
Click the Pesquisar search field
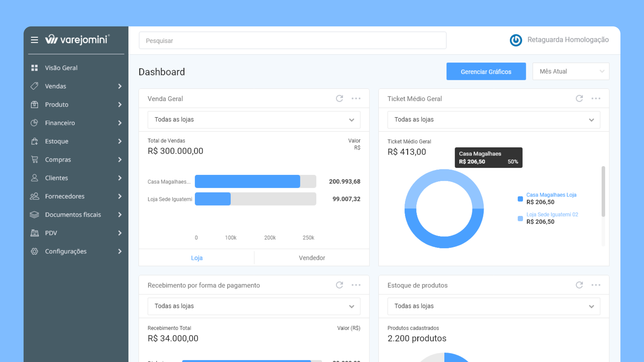(x=293, y=41)
